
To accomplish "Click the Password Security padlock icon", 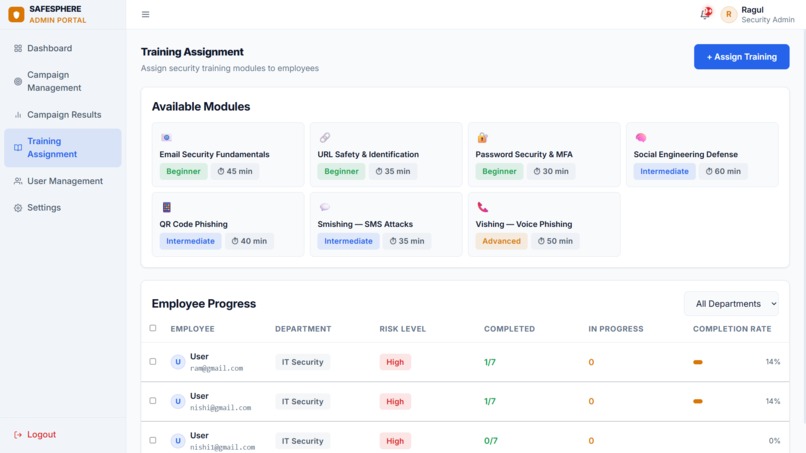I will click(482, 137).
